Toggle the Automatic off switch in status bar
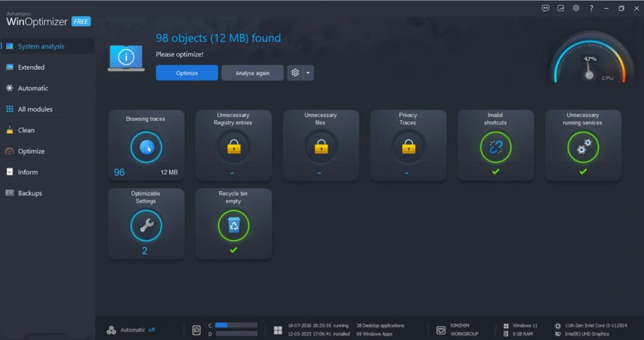This screenshot has width=644, height=340. [x=152, y=330]
